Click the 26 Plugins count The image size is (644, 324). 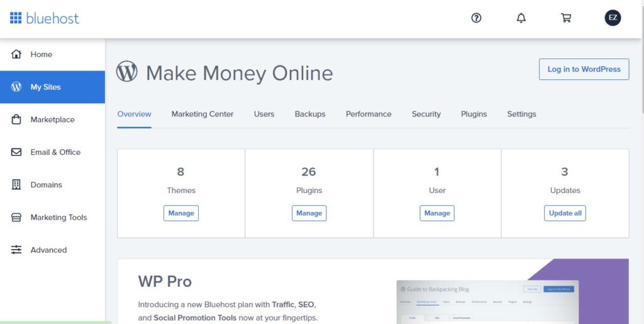click(x=308, y=172)
